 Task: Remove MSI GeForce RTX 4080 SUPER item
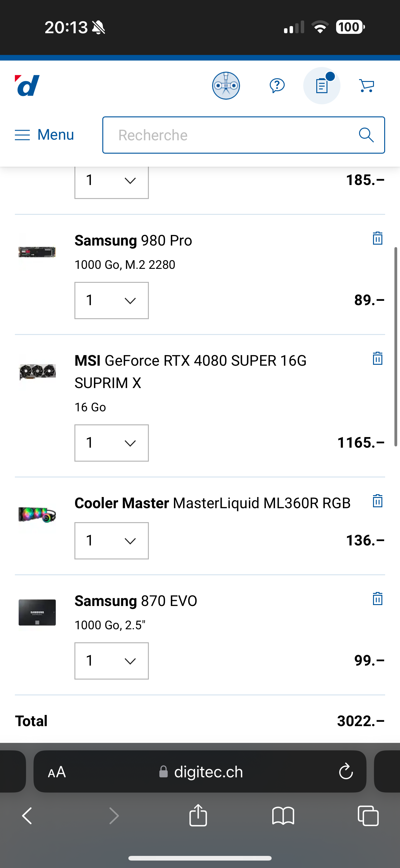click(377, 358)
